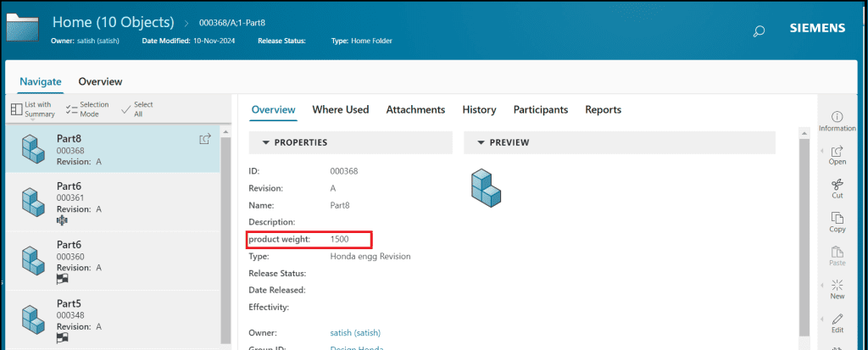
Task: Switch to the Where Used tab
Action: click(340, 109)
